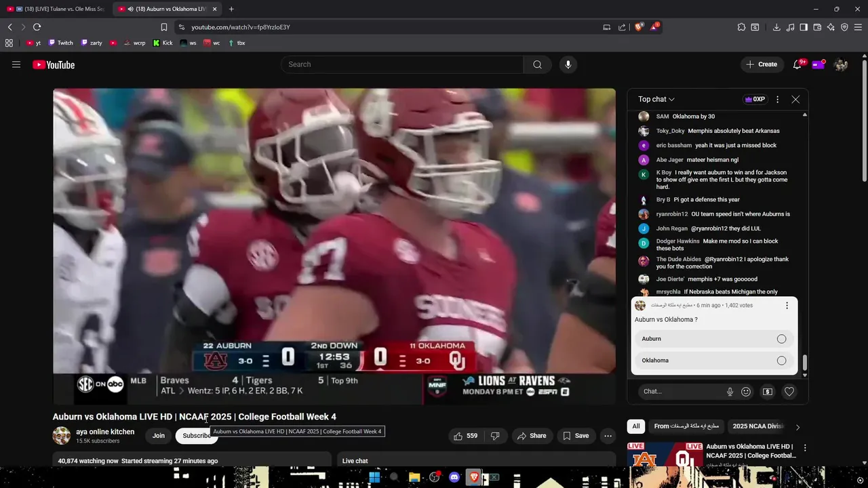
Task: Click the YouTube search input field
Action: point(402,64)
